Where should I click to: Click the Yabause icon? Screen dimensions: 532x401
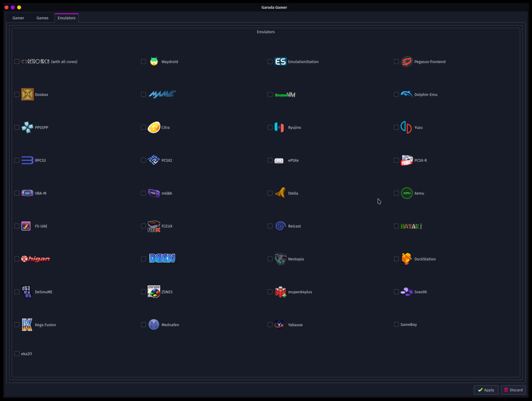279,325
